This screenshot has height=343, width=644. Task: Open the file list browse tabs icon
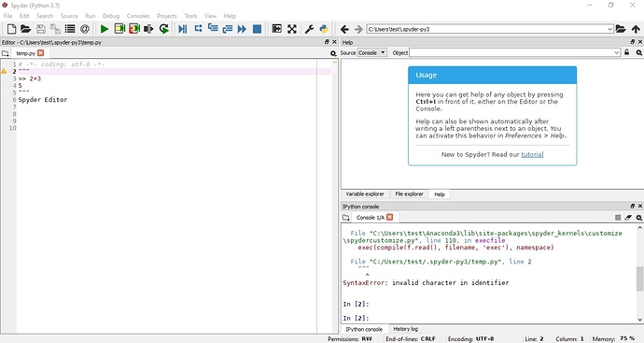(70, 29)
